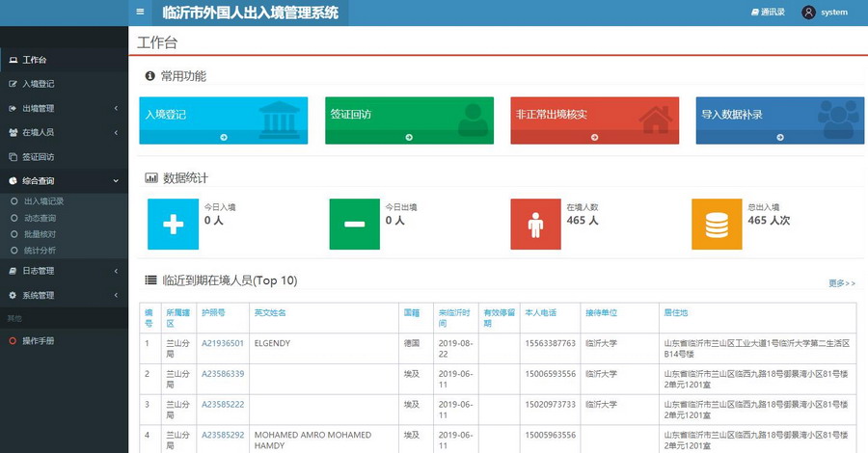The width and height of the screenshot is (868, 453).
Task: Select phone number 15563387763
Action: (x=551, y=343)
